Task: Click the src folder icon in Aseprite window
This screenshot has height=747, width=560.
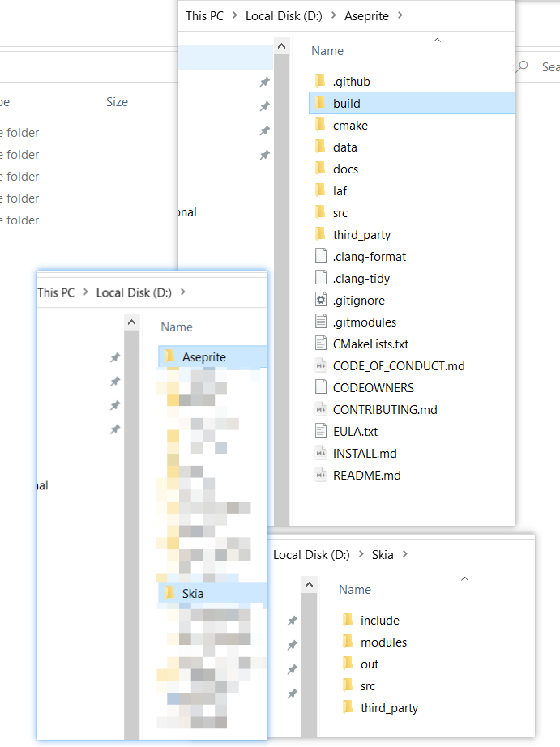Action: [320, 212]
